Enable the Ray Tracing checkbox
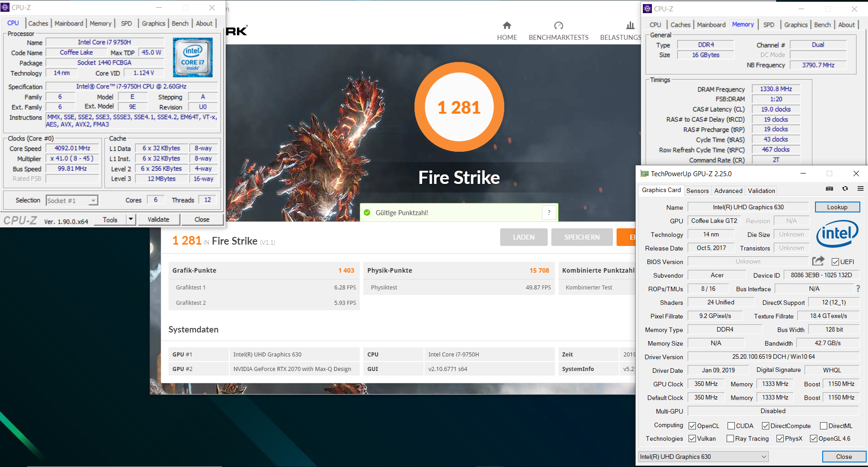The width and height of the screenshot is (868, 467). click(730, 438)
